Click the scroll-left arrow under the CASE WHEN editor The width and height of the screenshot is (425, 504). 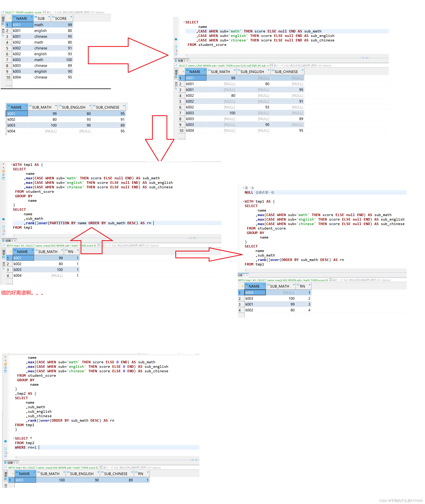click(x=186, y=55)
